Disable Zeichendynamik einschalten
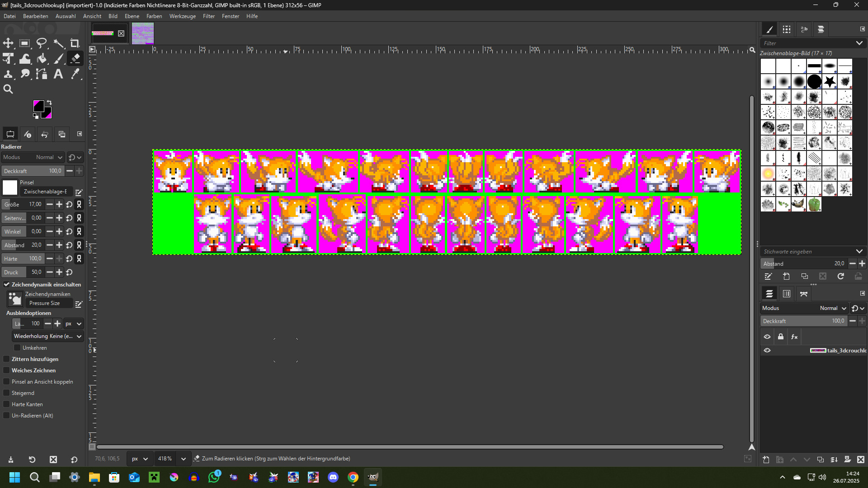868x488 pixels. point(6,284)
